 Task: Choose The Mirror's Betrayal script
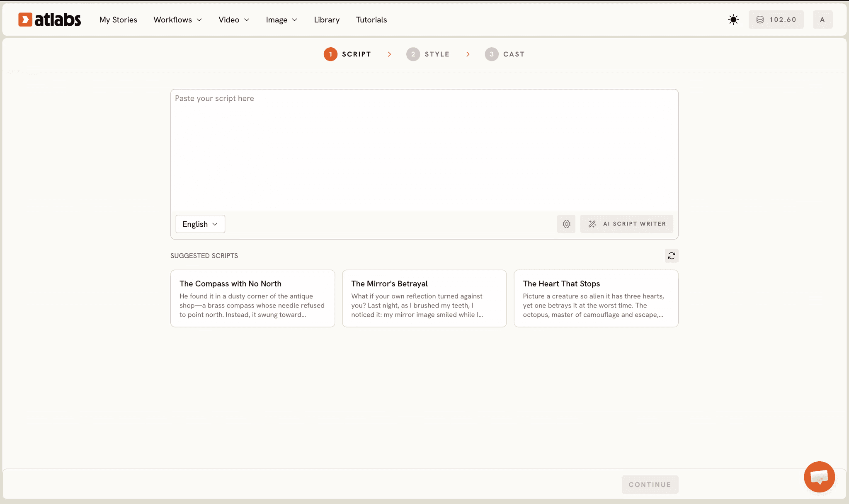tap(424, 298)
